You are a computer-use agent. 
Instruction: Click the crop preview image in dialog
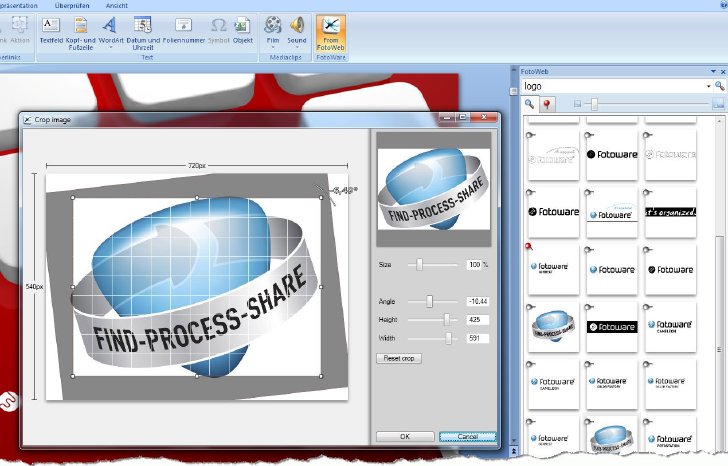(434, 189)
